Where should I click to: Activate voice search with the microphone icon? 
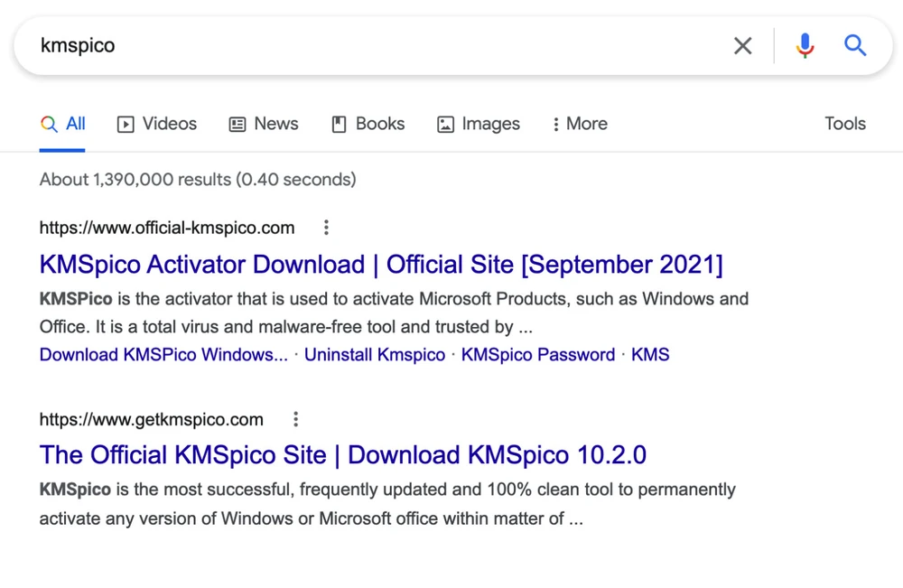(804, 45)
